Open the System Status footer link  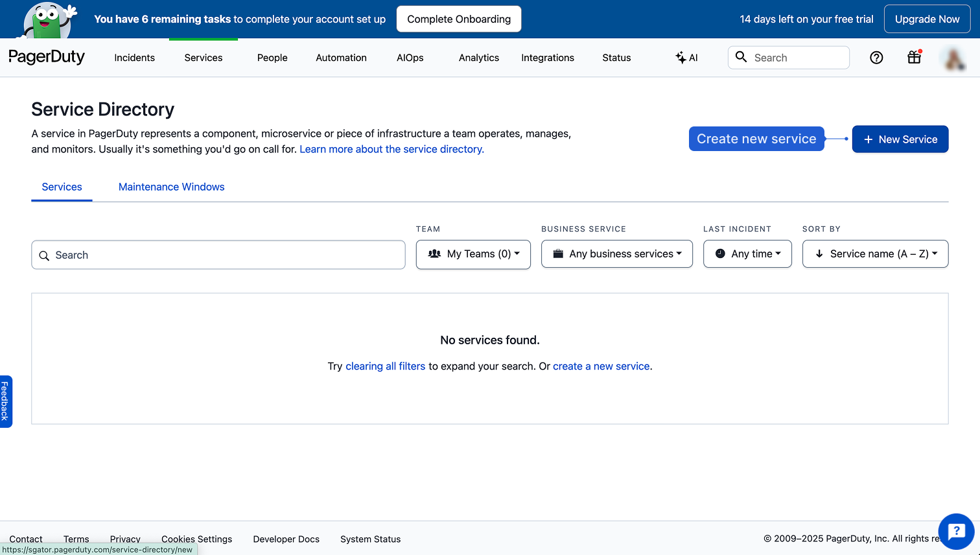(371, 539)
